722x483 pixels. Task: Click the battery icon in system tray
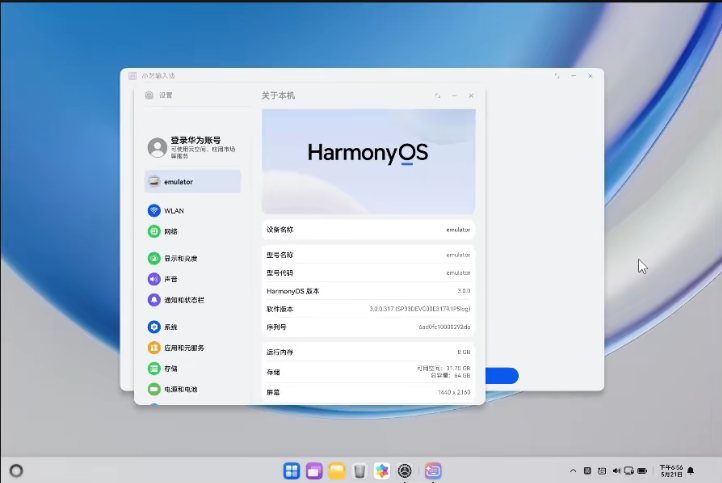pyautogui.click(x=642, y=471)
